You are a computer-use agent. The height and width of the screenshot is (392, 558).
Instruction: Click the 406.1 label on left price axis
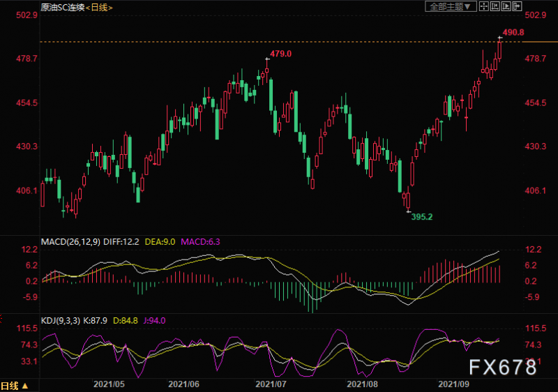27,190
